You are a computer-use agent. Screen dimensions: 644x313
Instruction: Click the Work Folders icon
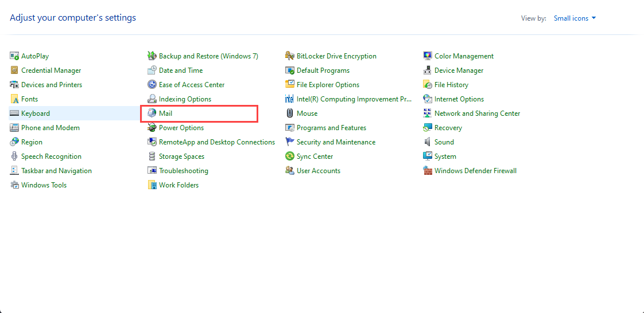click(x=152, y=185)
